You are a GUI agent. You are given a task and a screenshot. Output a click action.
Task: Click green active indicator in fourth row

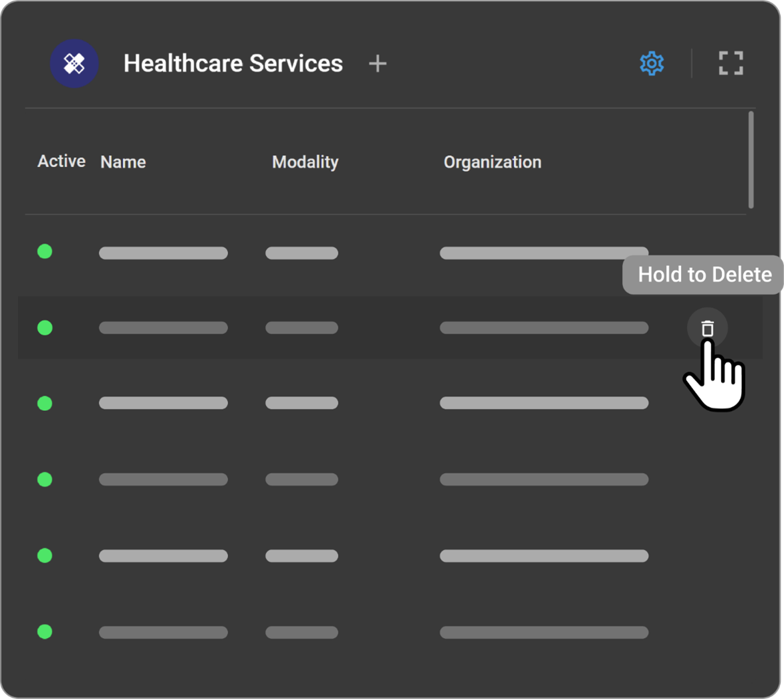[x=45, y=479]
